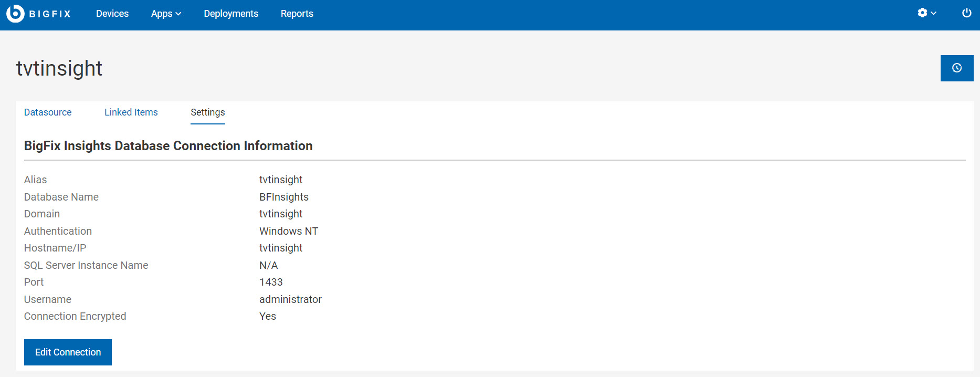980x377 pixels.
Task: Switch to the Datasource tab
Action: (48, 112)
